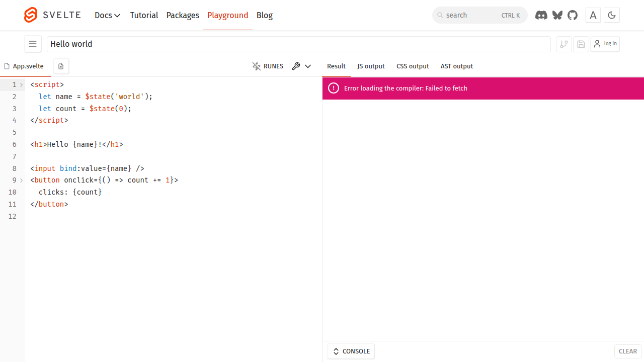This screenshot has height=362, width=644.
Task: Click the log in button
Action: coord(605,44)
